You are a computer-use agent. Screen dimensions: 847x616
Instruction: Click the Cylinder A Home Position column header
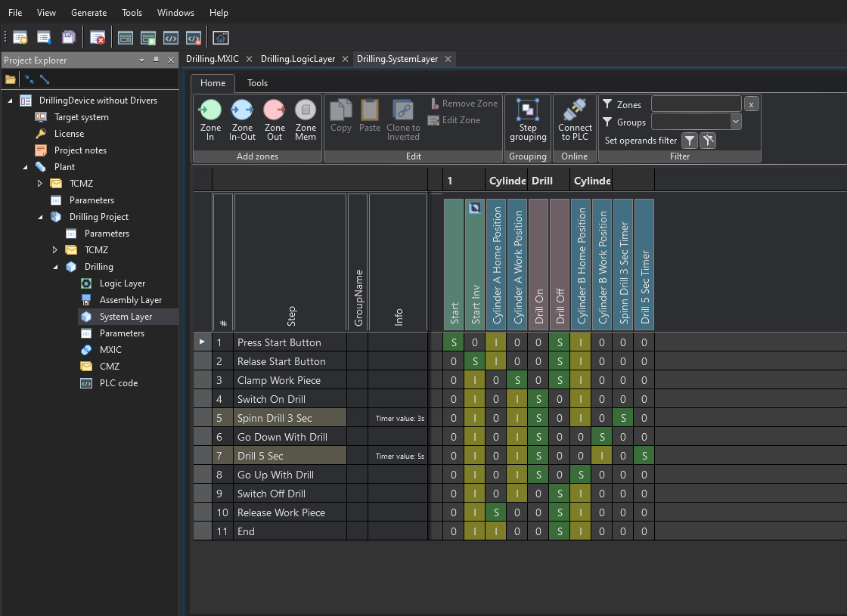pos(496,265)
